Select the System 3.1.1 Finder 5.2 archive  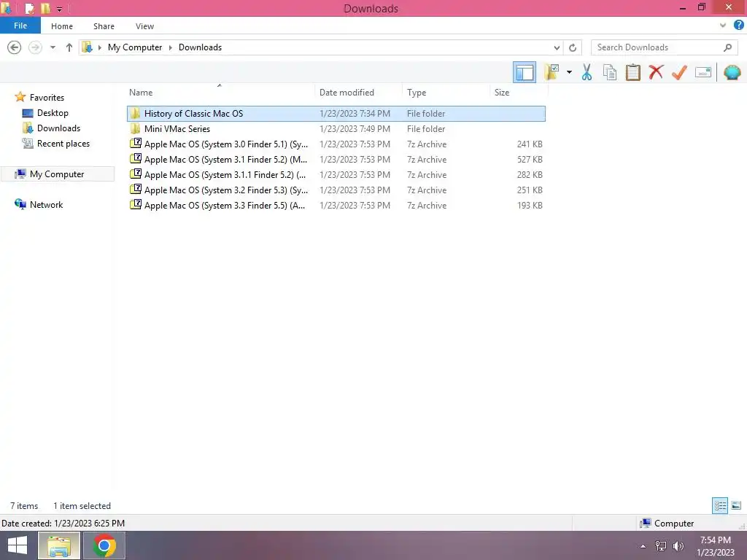pos(336,174)
